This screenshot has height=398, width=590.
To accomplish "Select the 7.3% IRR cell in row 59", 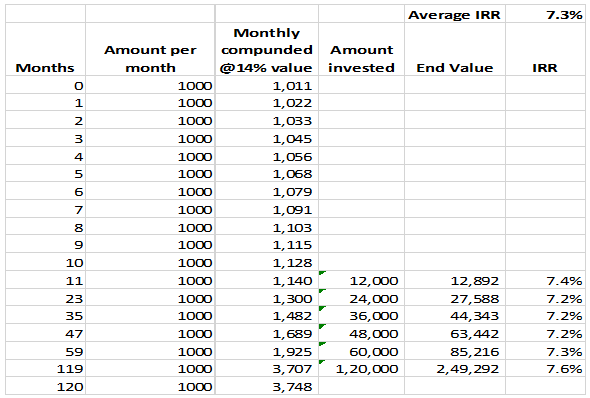I will tap(545, 351).
